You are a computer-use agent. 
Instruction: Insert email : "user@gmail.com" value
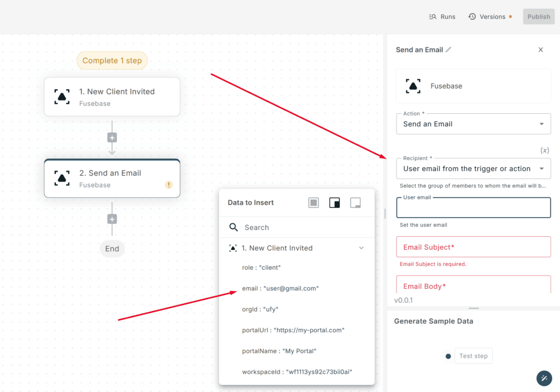coord(281,289)
